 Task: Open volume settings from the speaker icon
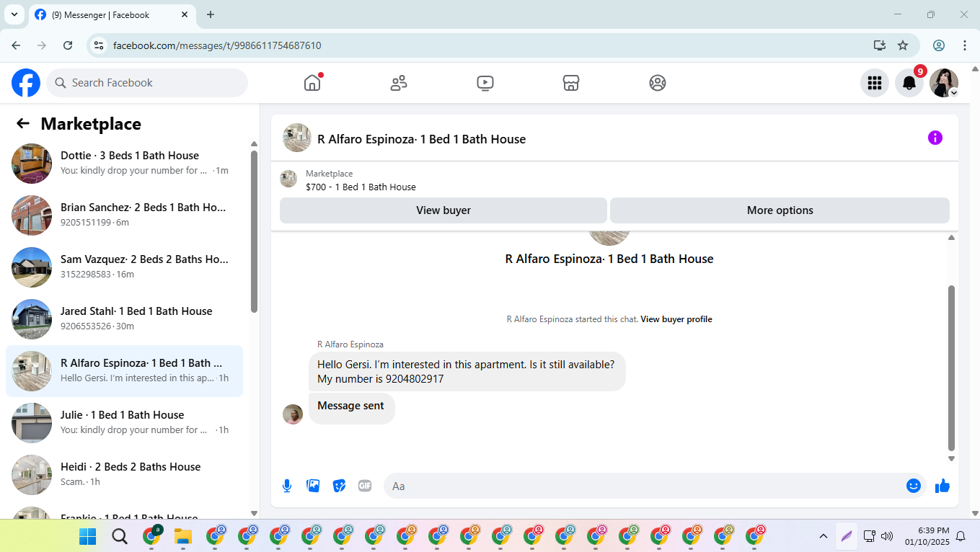coord(887,536)
